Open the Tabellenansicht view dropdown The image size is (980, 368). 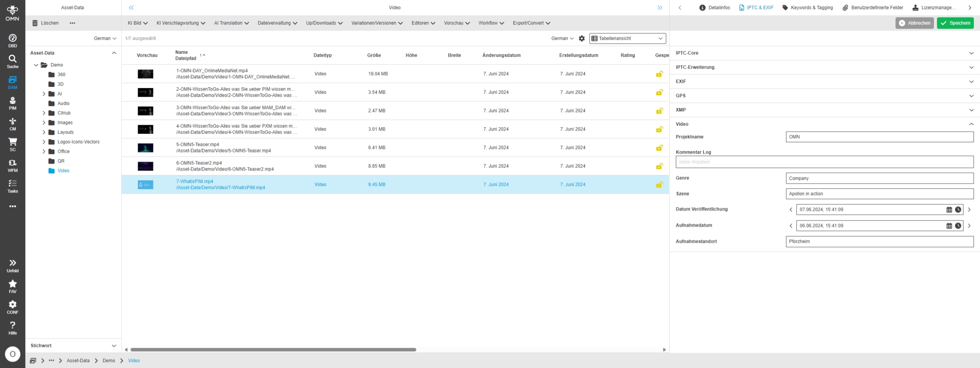(627, 38)
